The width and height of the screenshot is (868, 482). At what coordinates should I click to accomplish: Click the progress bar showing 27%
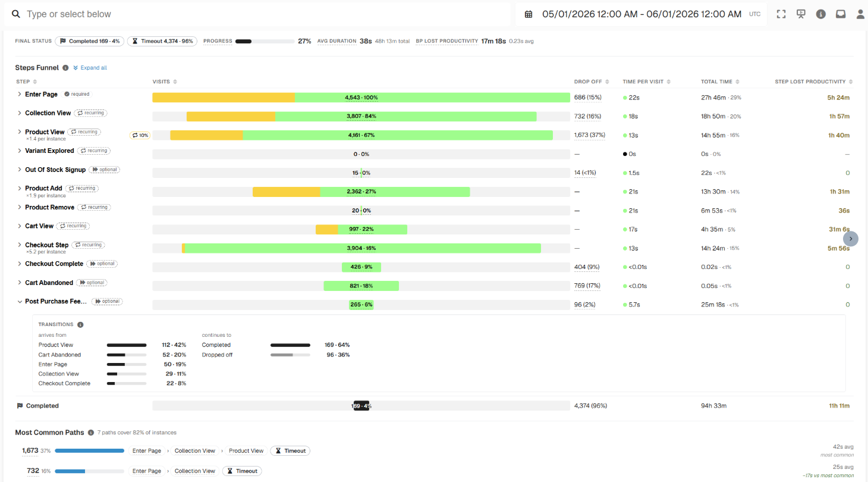(x=265, y=42)
